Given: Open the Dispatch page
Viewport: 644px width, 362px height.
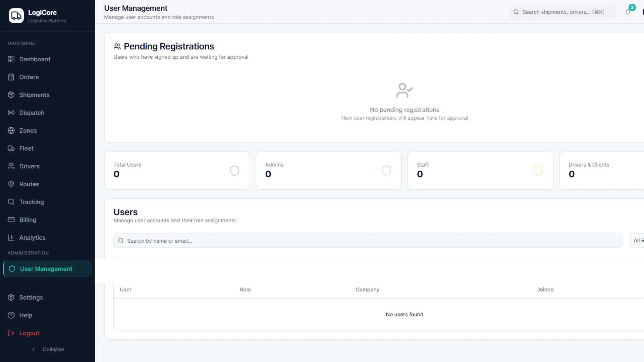Looking at the screenshot, I should (x=48, y=113).
